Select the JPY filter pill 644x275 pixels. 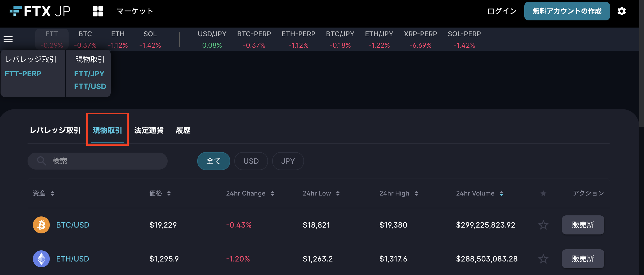tap(288, 161)
